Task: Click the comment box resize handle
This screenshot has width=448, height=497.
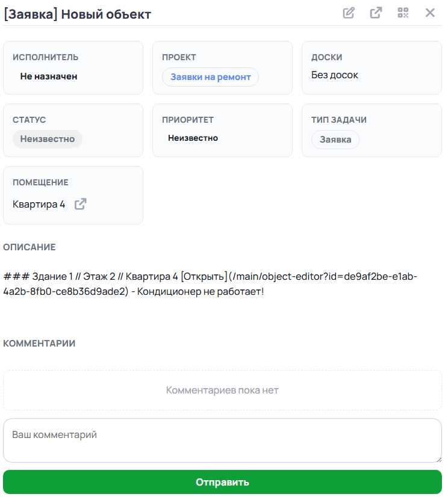Action: coord(439,460)
